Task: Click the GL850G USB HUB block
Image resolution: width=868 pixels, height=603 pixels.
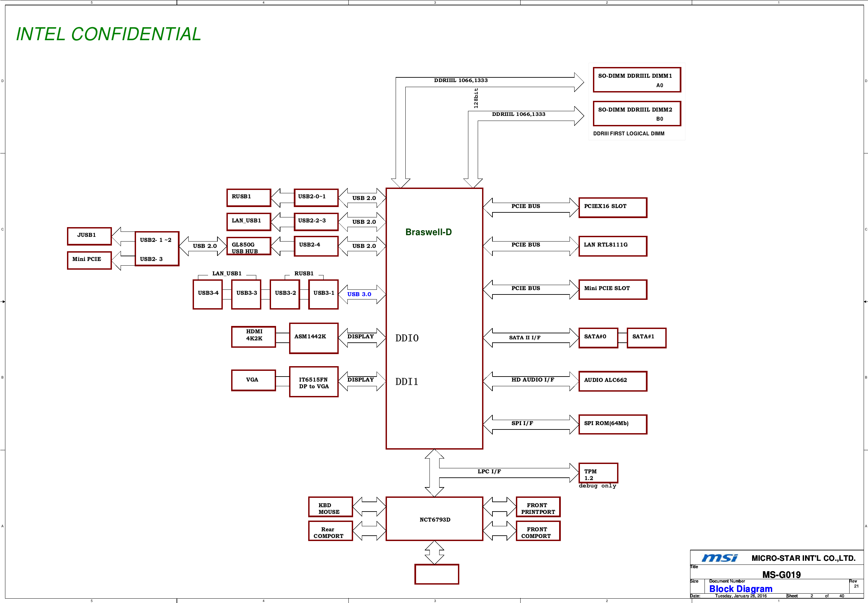Action: 249,246
